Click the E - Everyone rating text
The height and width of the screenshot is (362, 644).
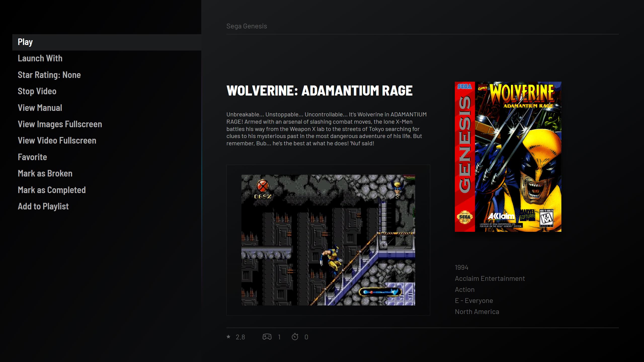click(x=474, y=301)
